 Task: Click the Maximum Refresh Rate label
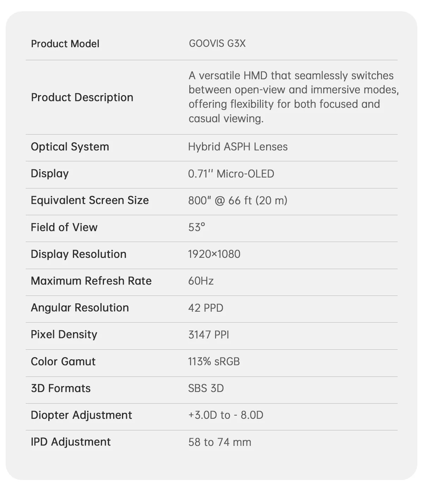tap(91, 281)
